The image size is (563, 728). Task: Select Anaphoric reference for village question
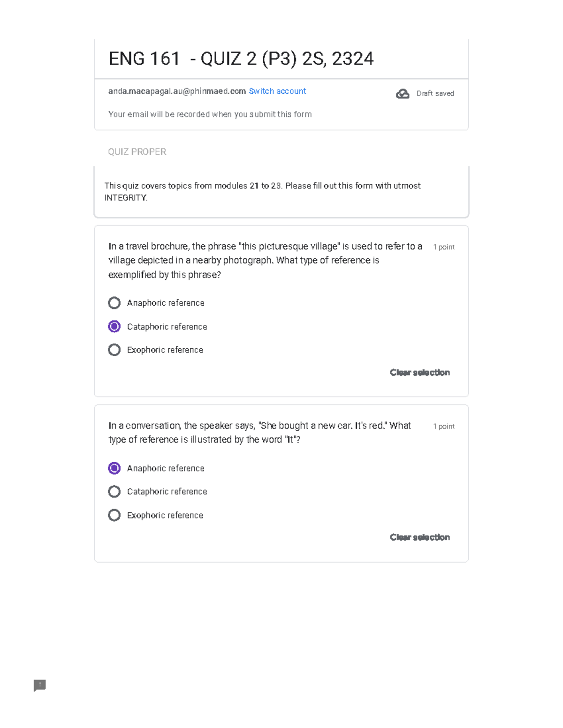click(114, 303)
